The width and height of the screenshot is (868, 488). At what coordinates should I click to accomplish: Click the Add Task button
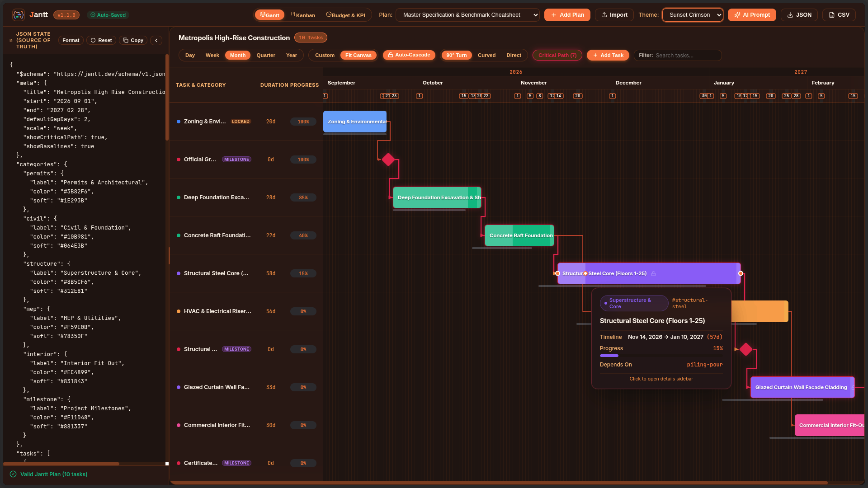coord(608,55)
